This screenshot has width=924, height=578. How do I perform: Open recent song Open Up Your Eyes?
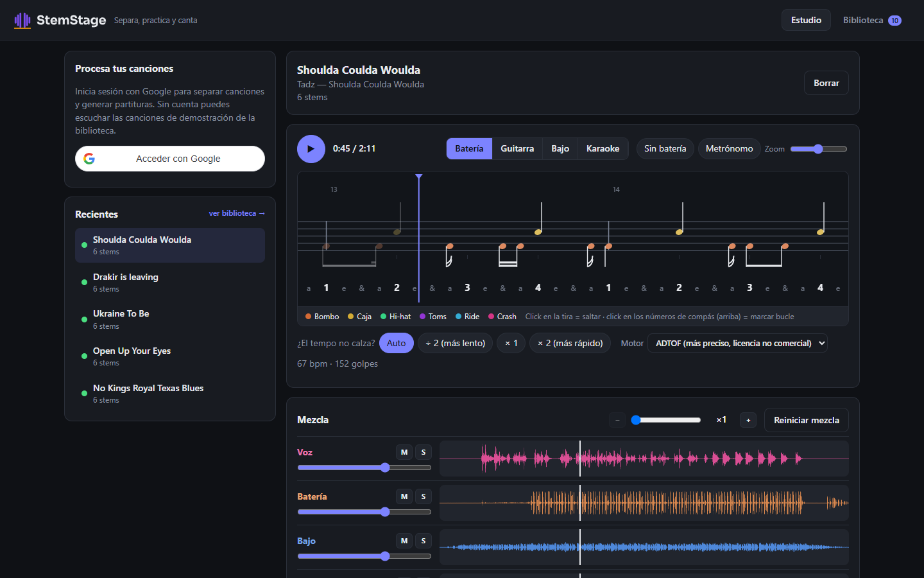tap(170, 356)
